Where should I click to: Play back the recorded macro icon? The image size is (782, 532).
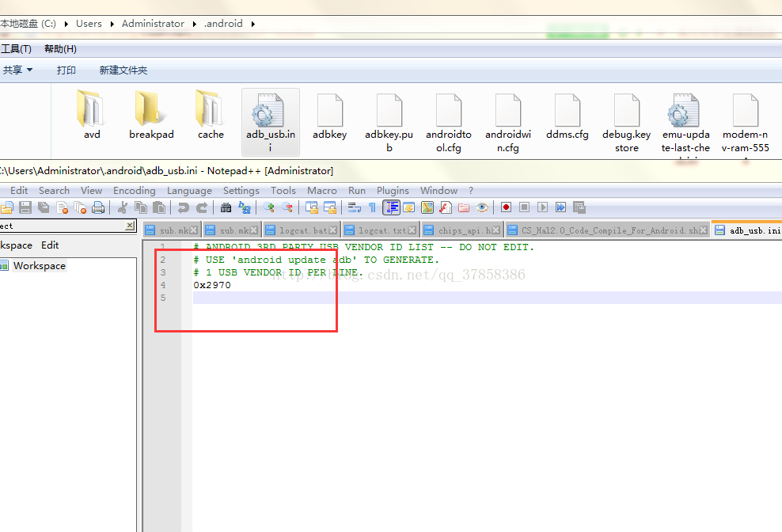(543, 207)
